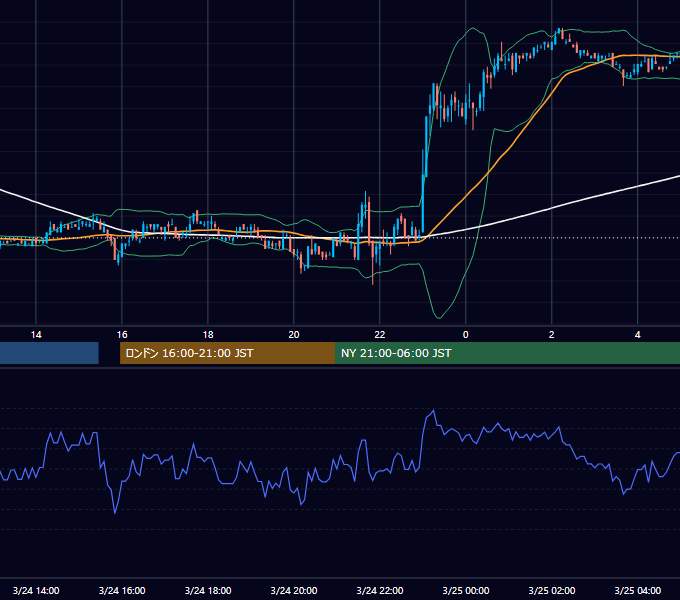Click the 14 hour label on upper axis
The height and width of the screenshot is (600, 680).
click(36, 335)
